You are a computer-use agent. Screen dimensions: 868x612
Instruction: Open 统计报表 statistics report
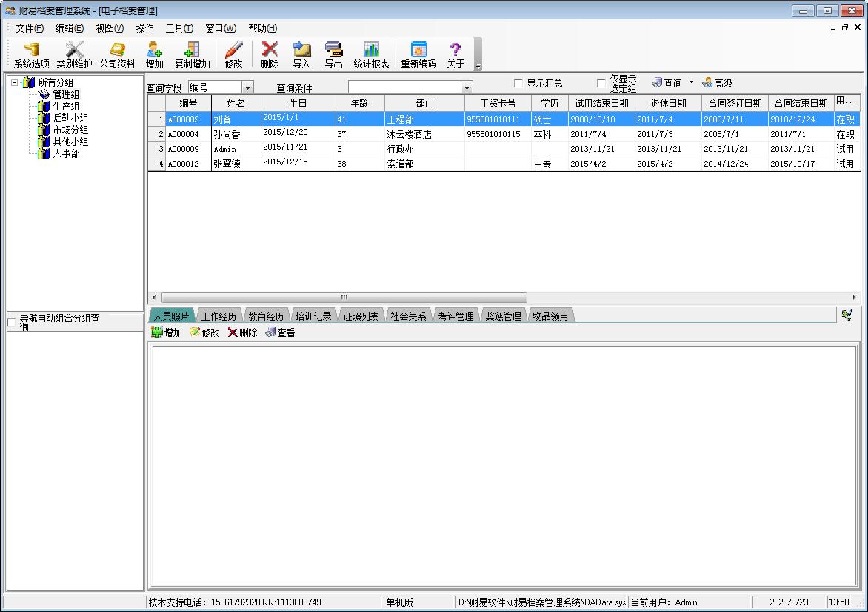click(371, 55)
